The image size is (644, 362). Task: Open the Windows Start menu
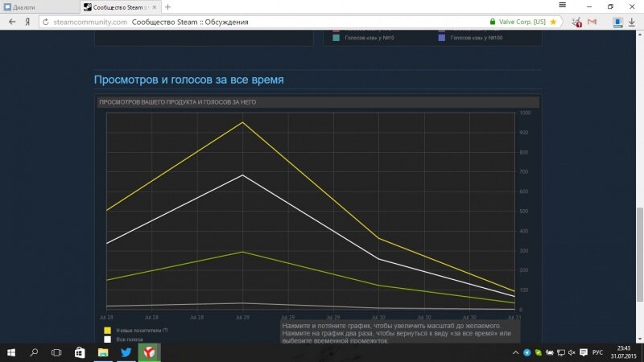click(x=12, y=352)
